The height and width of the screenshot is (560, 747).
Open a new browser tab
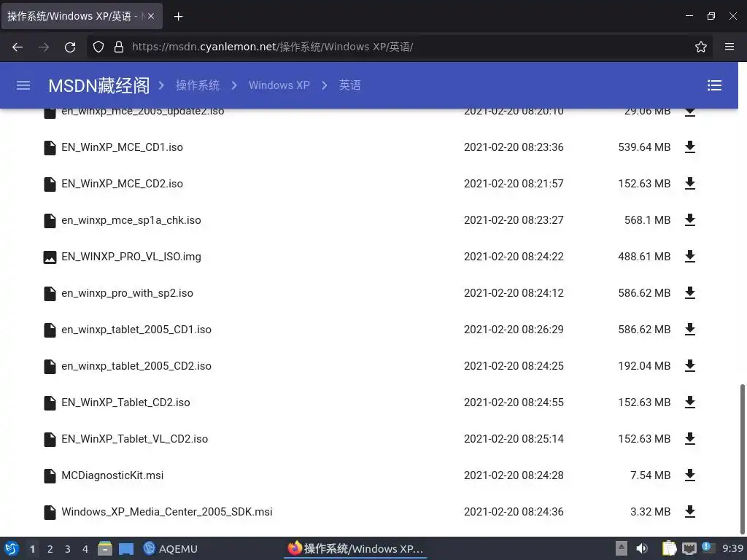pyautogui.click(x=178, y=17)
